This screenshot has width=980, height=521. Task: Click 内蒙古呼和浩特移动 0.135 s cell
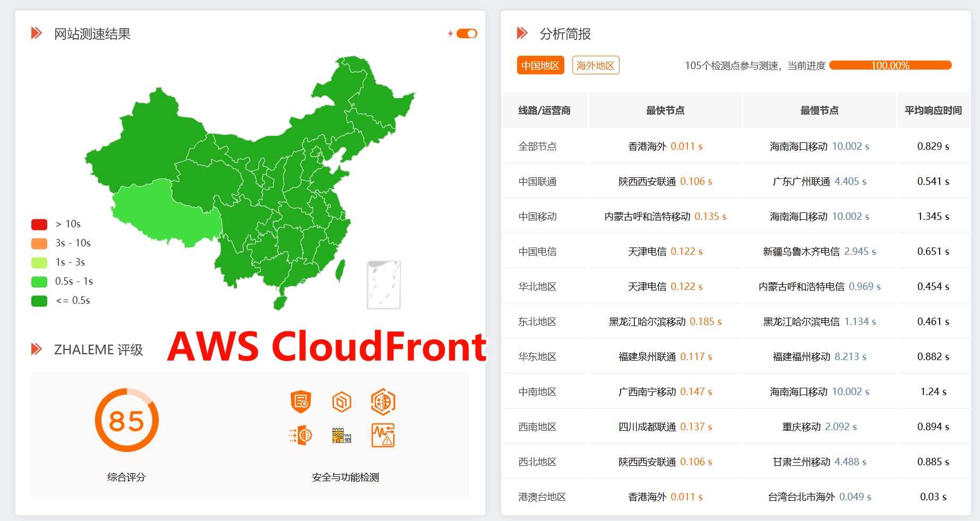(x=665, y=216)
